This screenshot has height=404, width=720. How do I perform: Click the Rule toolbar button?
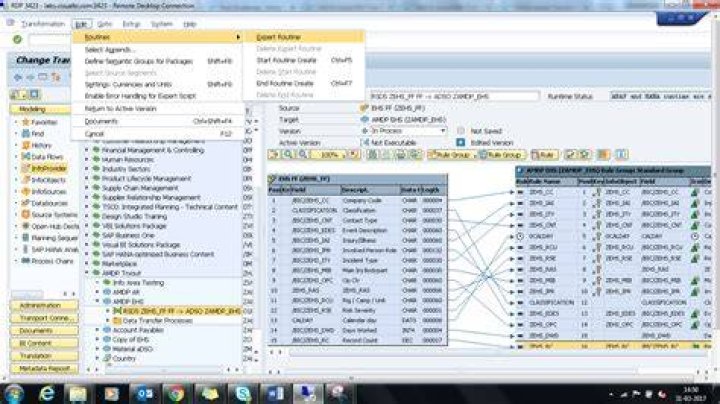[x=544, y=155]
